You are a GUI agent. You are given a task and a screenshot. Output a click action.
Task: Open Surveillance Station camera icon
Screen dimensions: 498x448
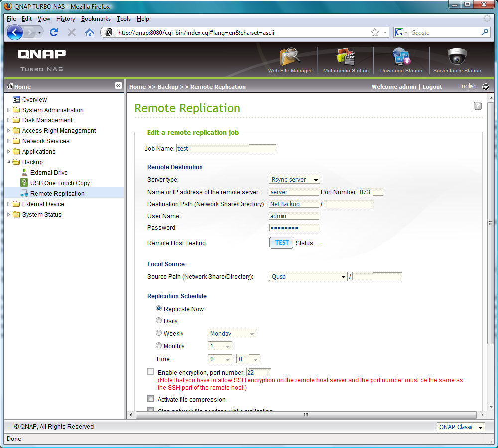[457, 57]
